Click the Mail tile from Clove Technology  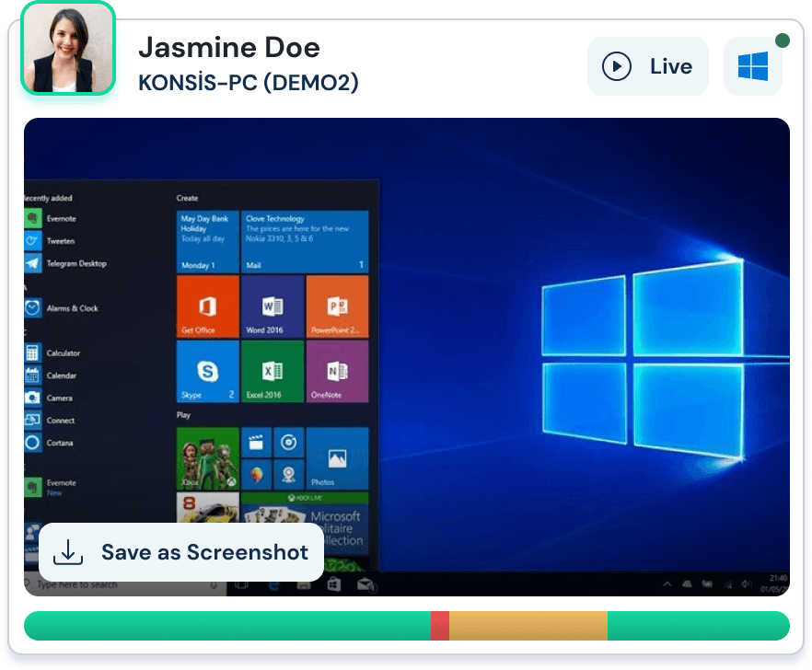pos(305,241)
